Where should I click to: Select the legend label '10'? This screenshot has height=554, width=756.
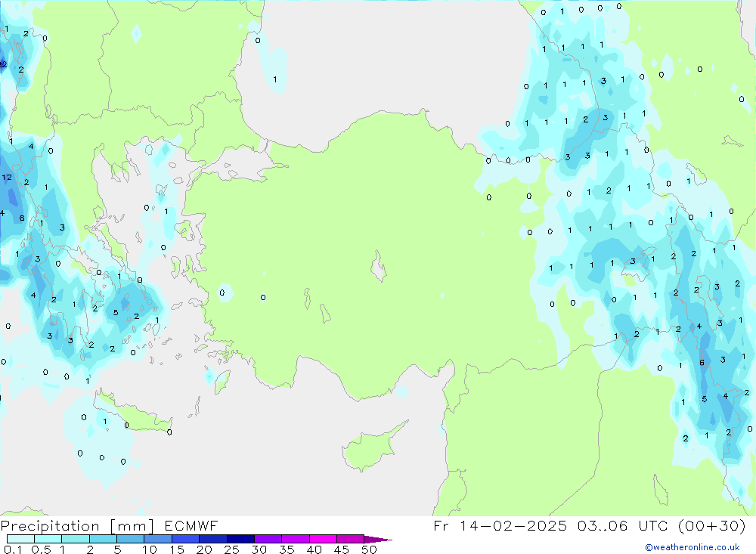tap(150, 549)
